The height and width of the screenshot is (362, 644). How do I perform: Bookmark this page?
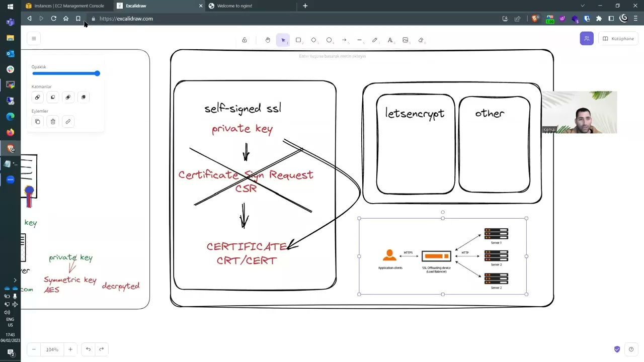78,19
